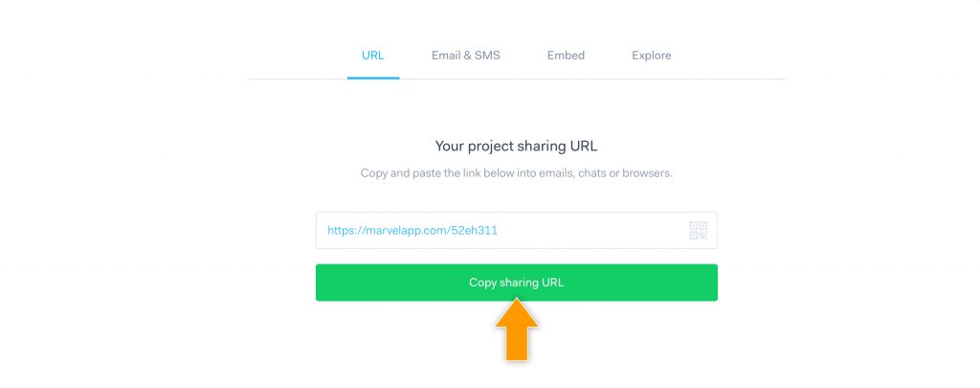Go to the Embed tab
Image resolution: width=980 pixels, height=388 pixels.
point(566,56)
